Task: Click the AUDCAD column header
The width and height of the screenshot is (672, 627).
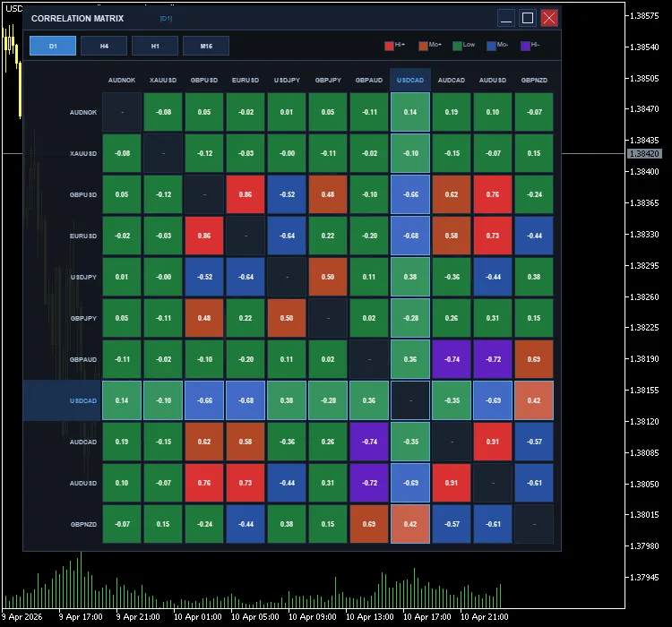Action: (452, 80)
